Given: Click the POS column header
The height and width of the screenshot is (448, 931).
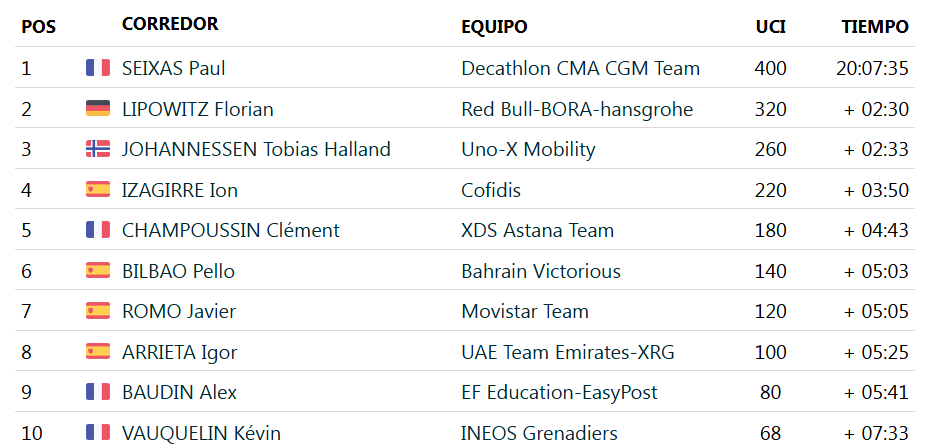Looking at the screenshot, I should coord(38,27).
